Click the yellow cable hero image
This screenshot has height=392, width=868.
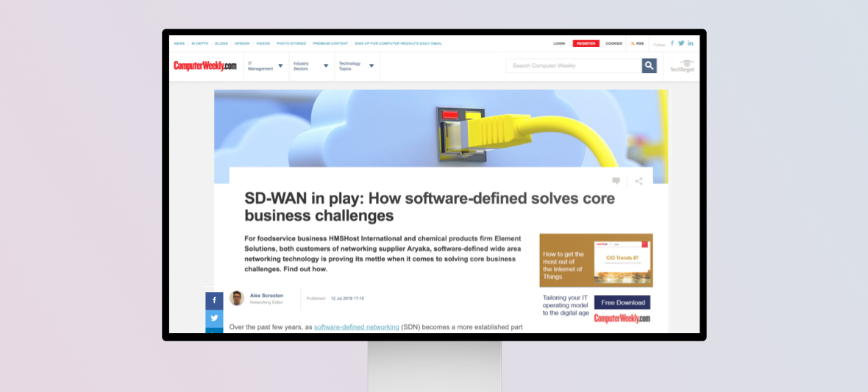tap(441, 128)
